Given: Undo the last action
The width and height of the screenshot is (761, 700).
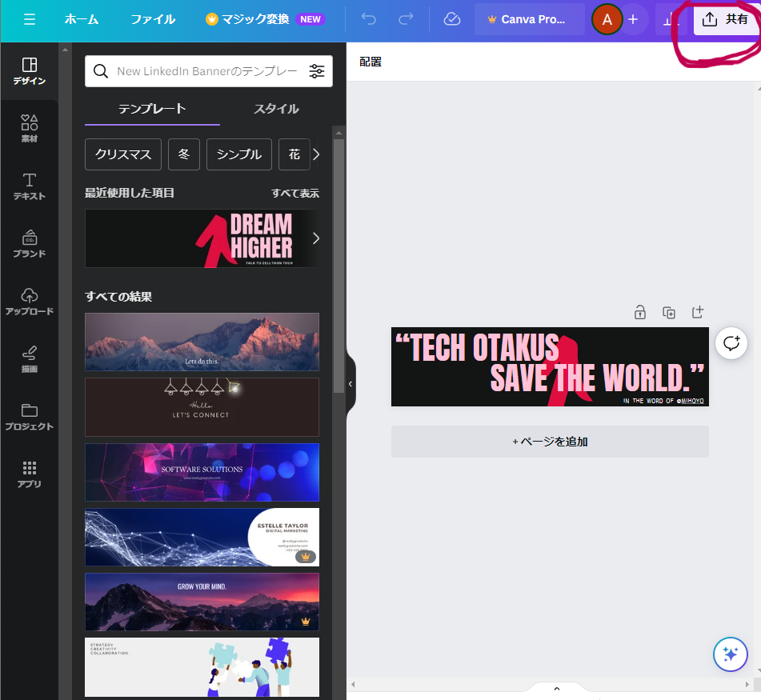Looking at the screenshot, I should tap(369, 19).
